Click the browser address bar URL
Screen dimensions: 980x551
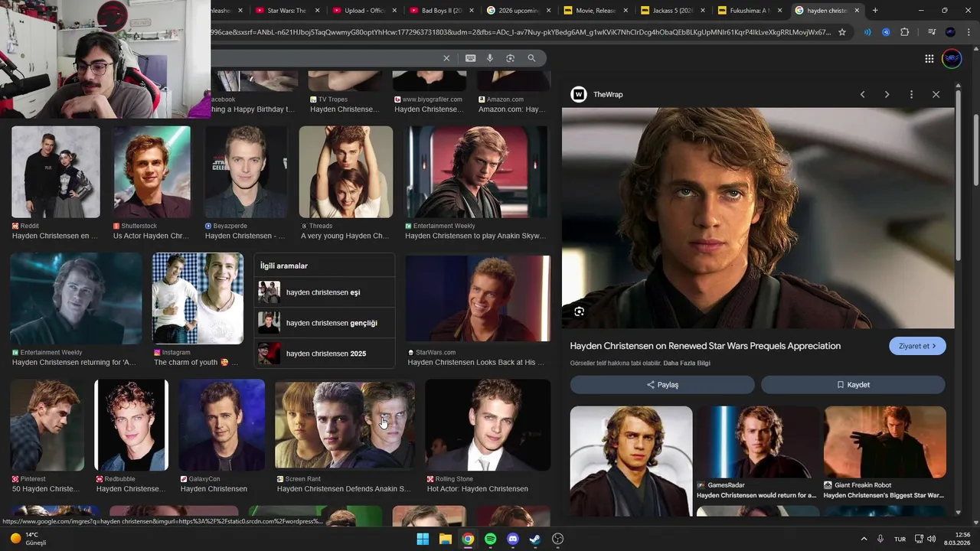tap(521, 32)
